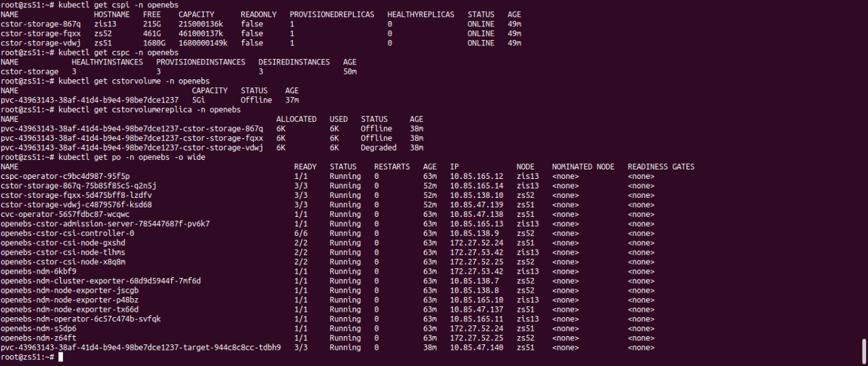Click the pod AGE value 38m
Viewport: 868px width, 366px height.
pos(430,346)
